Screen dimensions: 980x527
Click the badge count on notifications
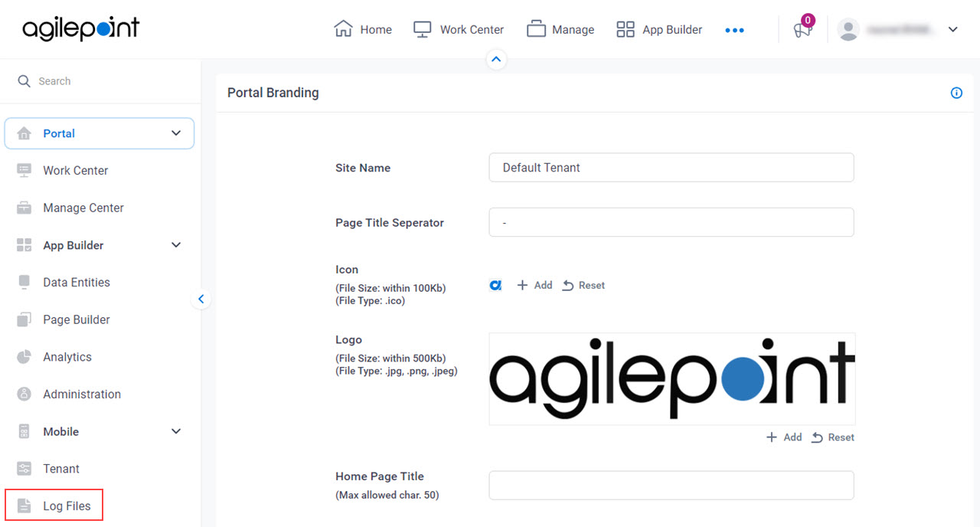pyautogui.click(x=808, y=21)
